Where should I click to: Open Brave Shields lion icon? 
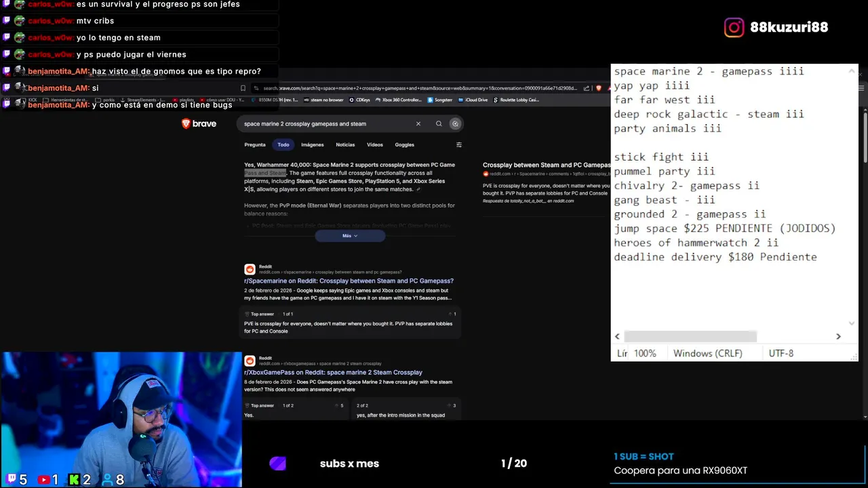click(x=598, y=88)
